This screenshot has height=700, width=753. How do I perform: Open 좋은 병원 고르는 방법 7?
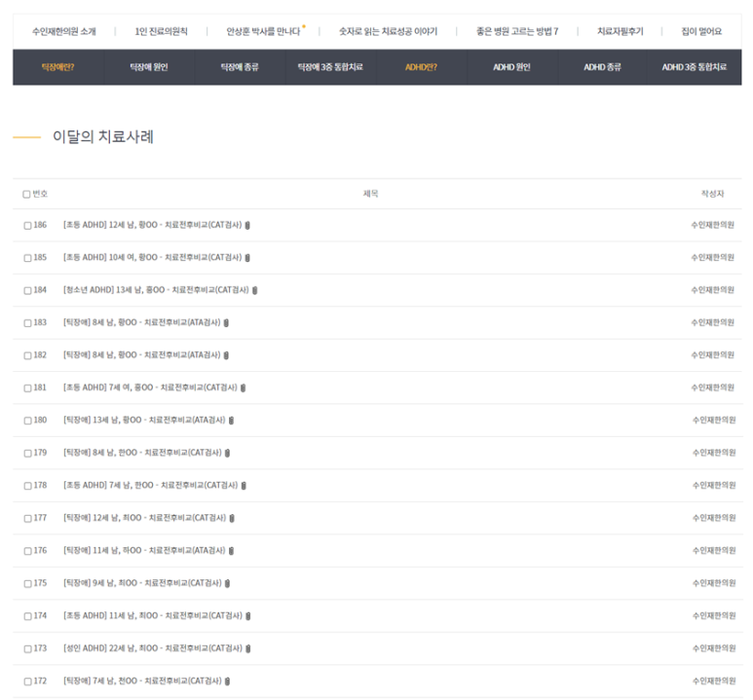click(x=517, y=32)
